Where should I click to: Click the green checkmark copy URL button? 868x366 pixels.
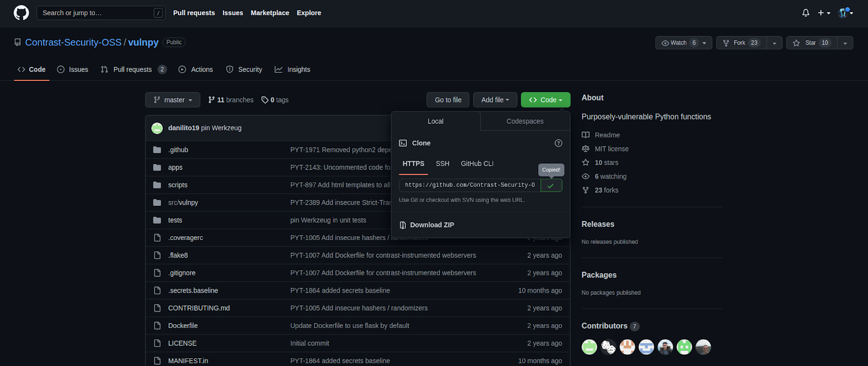coord(551,185)
